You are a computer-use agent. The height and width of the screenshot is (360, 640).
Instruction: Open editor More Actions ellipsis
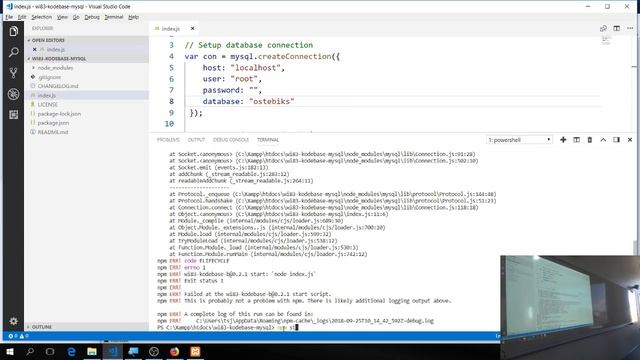(x=630, y=28)
